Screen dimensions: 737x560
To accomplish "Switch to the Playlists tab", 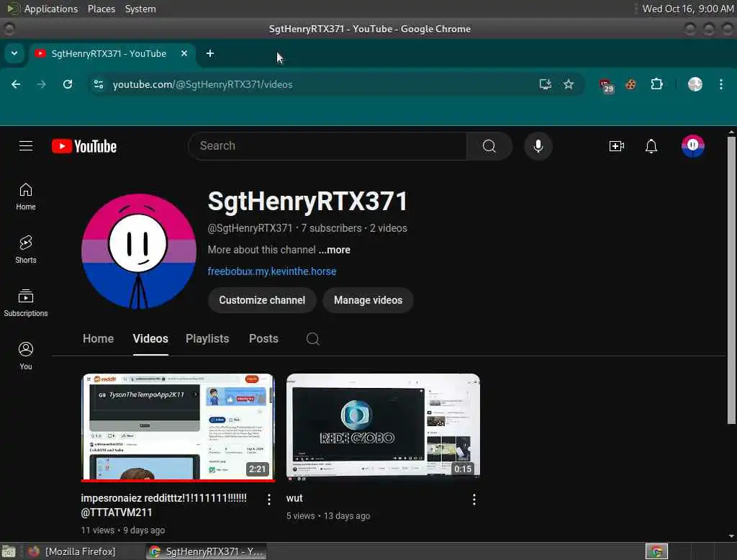I will tap(207, 338).
